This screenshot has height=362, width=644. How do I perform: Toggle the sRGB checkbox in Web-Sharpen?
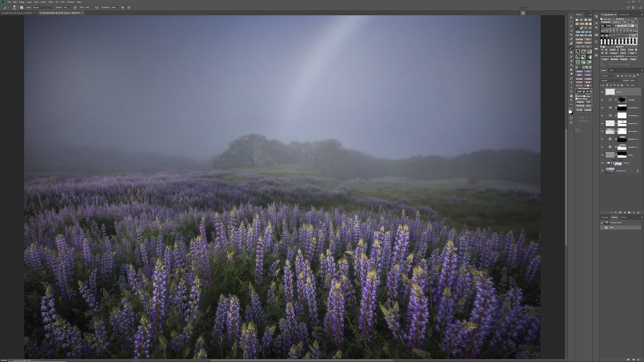[x=577, y=96]
